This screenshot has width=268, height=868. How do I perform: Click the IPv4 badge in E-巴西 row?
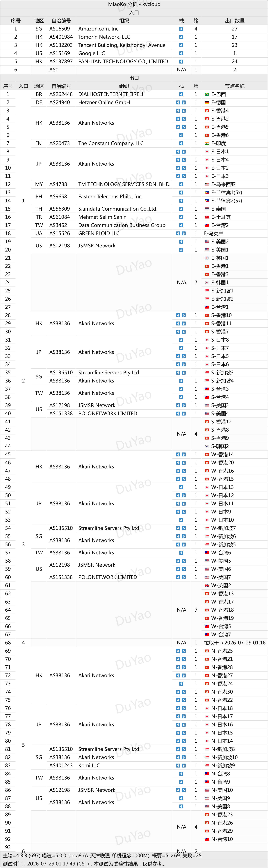click(181, 94)
